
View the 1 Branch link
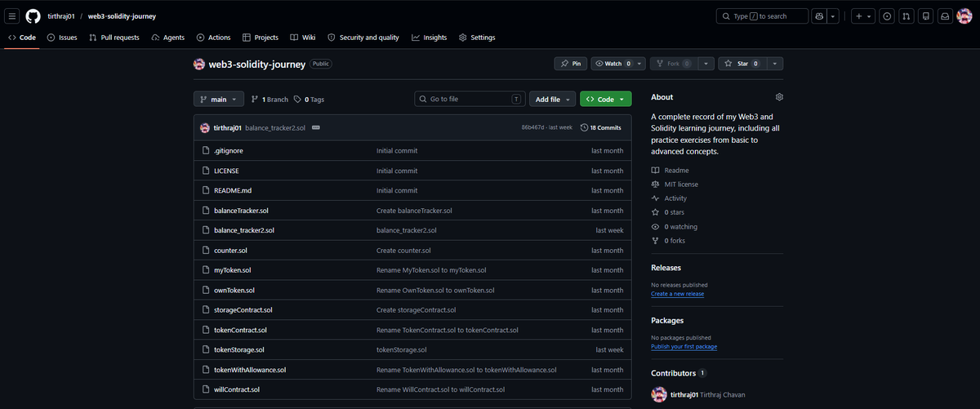[269, 100]
